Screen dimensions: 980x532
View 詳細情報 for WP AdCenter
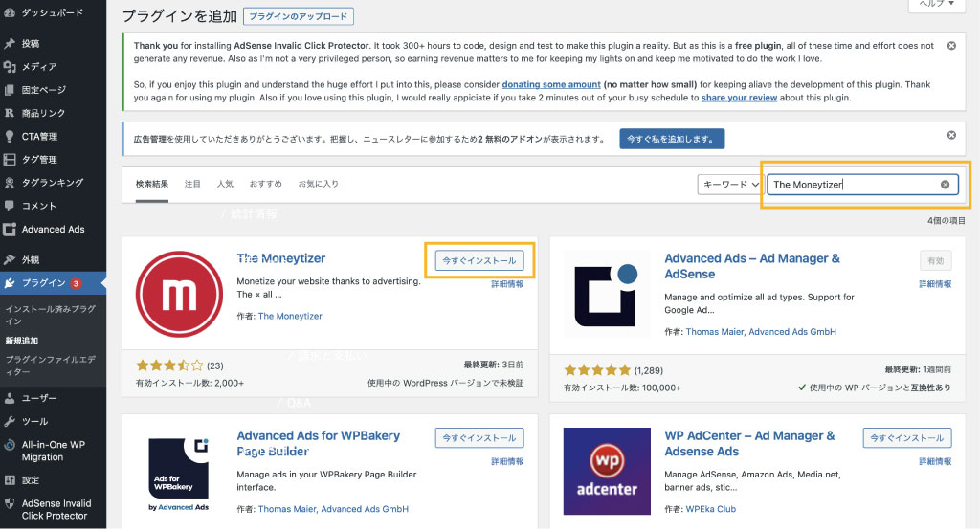tap(935, 461)
